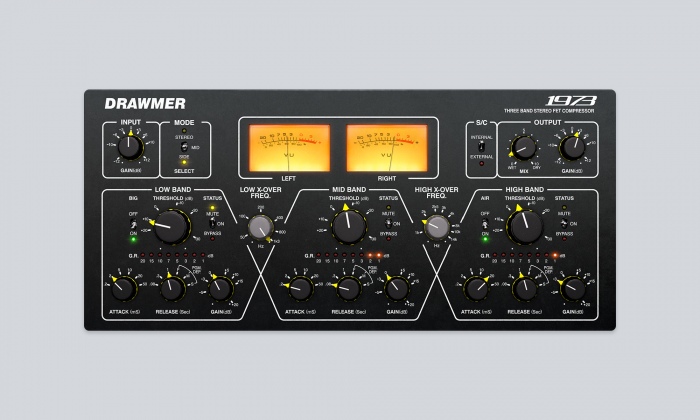Click the 'MID BAND' section label

click(349, 189)
